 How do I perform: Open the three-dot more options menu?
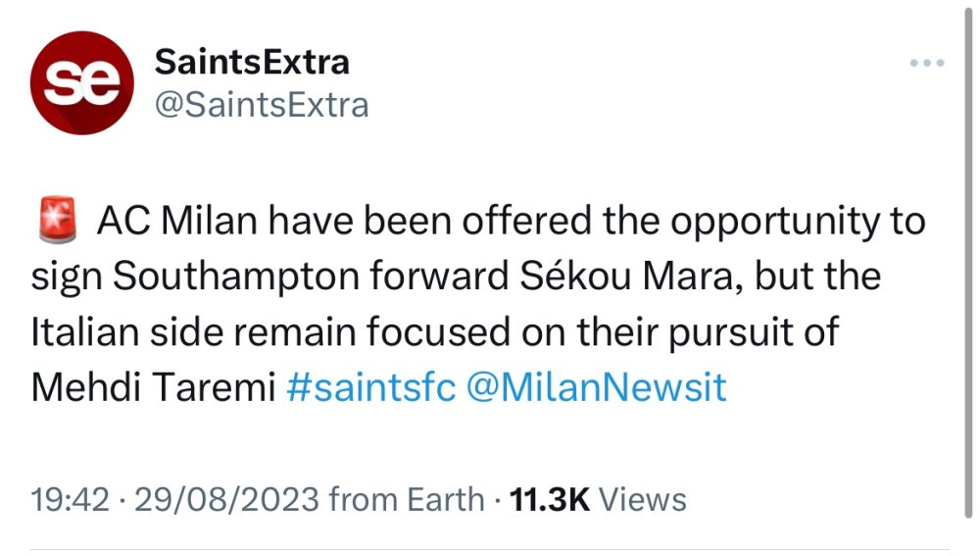926,64
